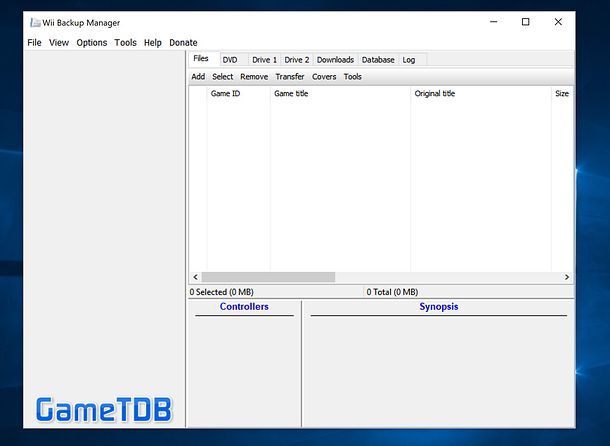
Task: Maximize the Wii Backup Manager window
Action: pos(526,22)
